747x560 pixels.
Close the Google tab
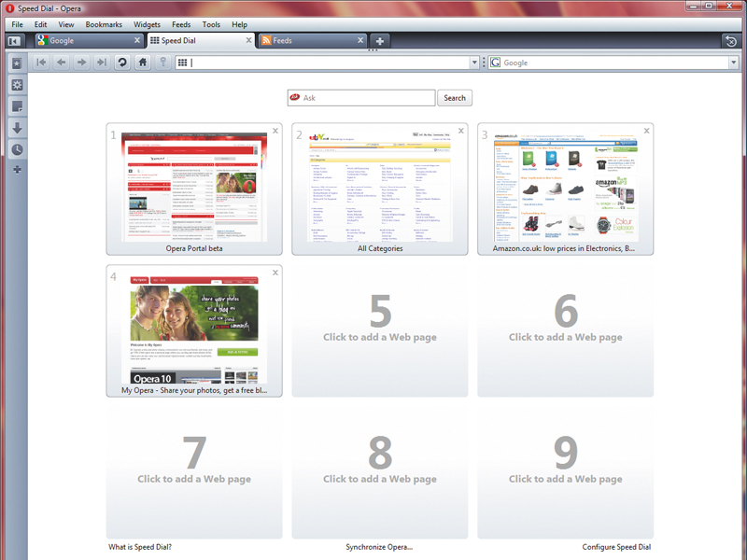point(137,40)
